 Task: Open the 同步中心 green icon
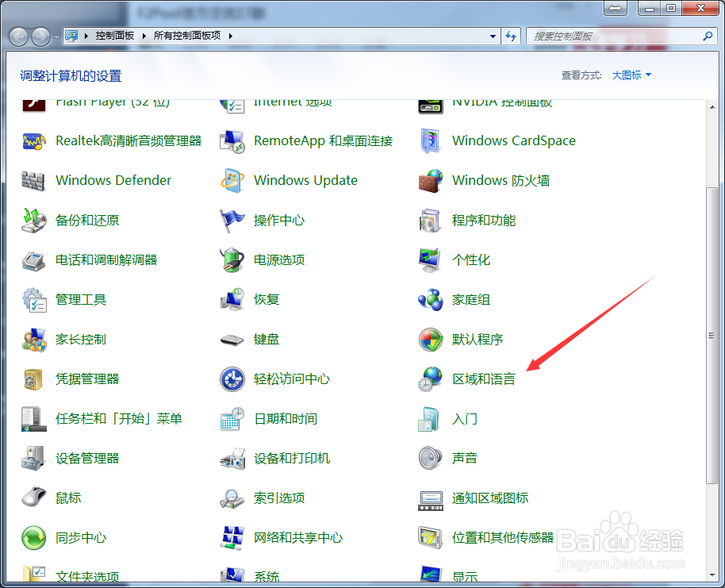34,538
